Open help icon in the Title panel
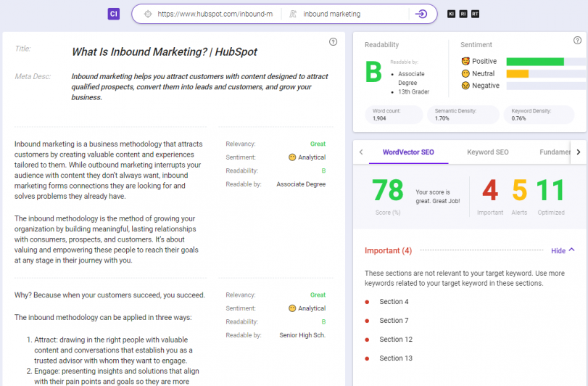Screen dimensions: 588x386 [333, 41]
